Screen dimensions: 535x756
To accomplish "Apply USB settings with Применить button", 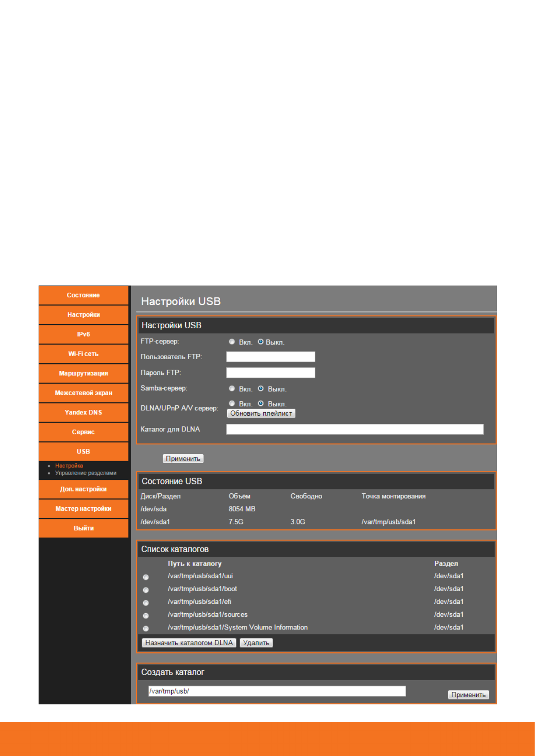I will coord(183,458).
